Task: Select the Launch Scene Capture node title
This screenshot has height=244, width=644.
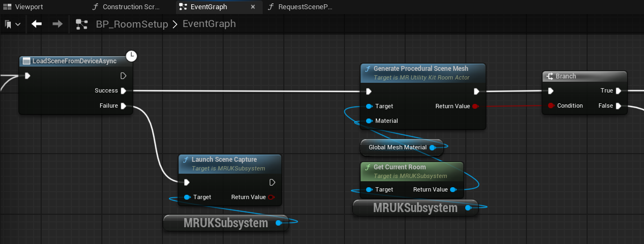Action: 224,160
